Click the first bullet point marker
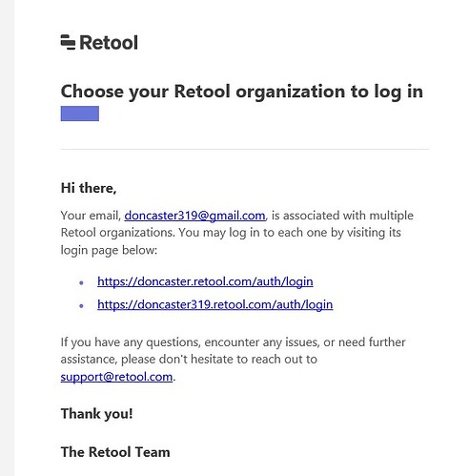 (x=81, y=282)
